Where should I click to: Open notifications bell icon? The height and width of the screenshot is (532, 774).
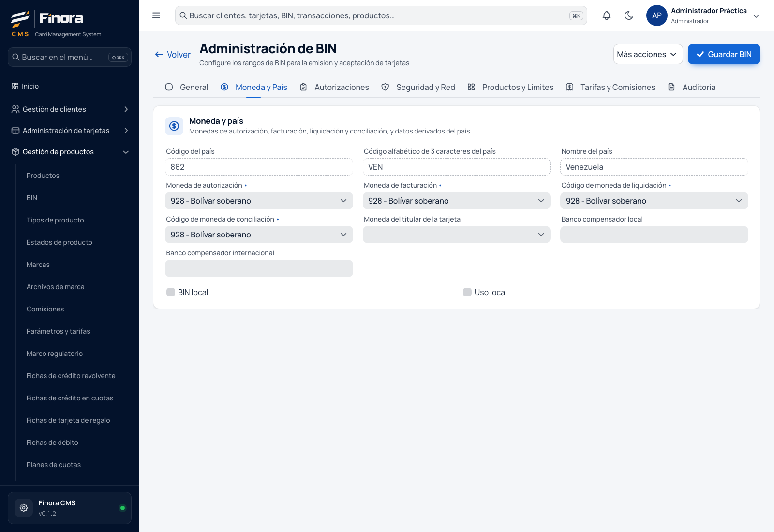point(607,15)
